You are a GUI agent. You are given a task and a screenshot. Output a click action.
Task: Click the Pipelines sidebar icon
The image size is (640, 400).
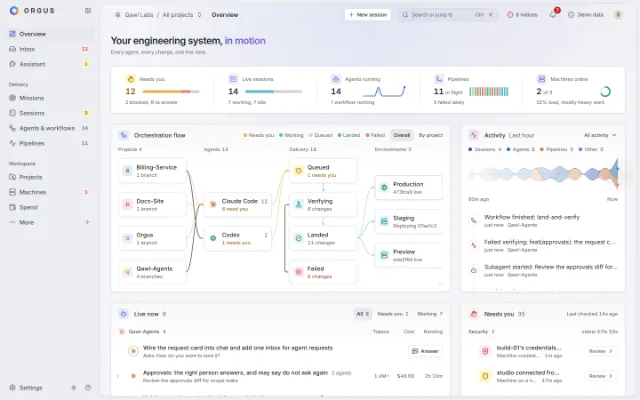point(12,143)
